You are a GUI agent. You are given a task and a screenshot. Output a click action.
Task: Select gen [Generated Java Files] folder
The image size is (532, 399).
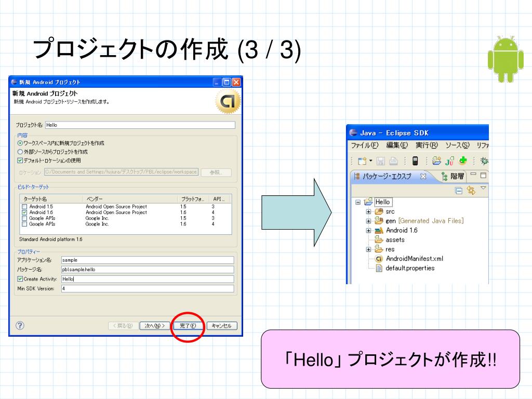pyautogui.click(x=424, y=221)
